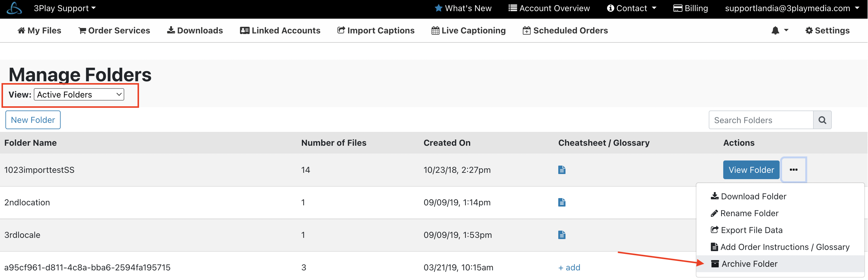868x280 pixels.
Task: Select the 3rdlocale folder name
Action: pyautogui.click(x=22, y=235)
